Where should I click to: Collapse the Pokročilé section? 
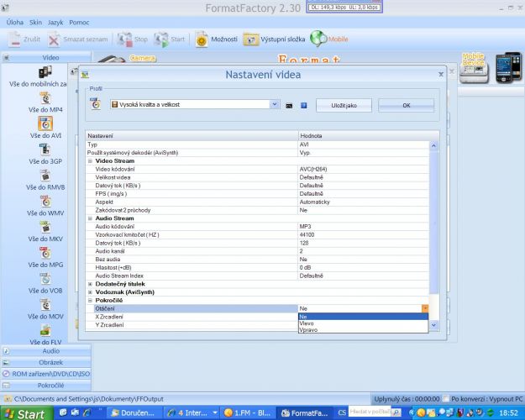coord(90,301)
